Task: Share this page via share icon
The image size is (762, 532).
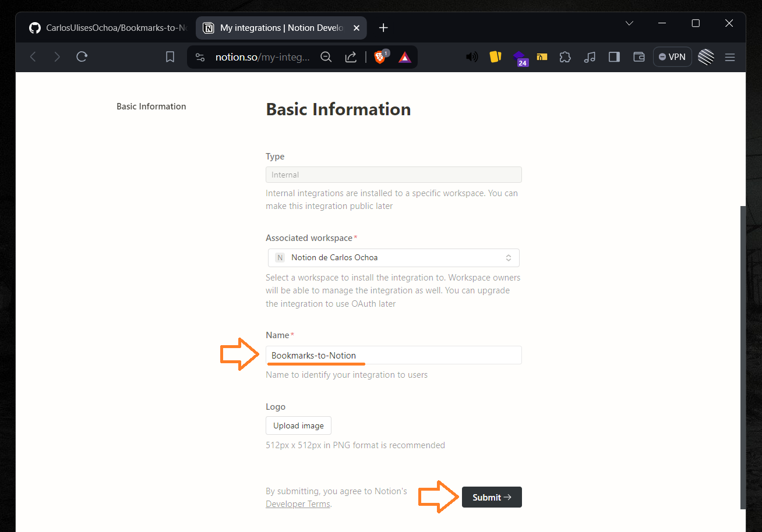Action: tap(351, 57)
